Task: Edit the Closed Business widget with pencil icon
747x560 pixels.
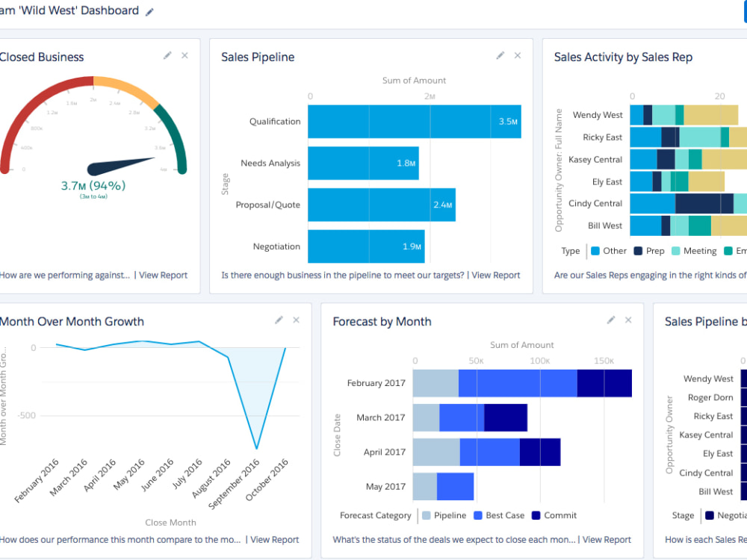Action: 167,55
